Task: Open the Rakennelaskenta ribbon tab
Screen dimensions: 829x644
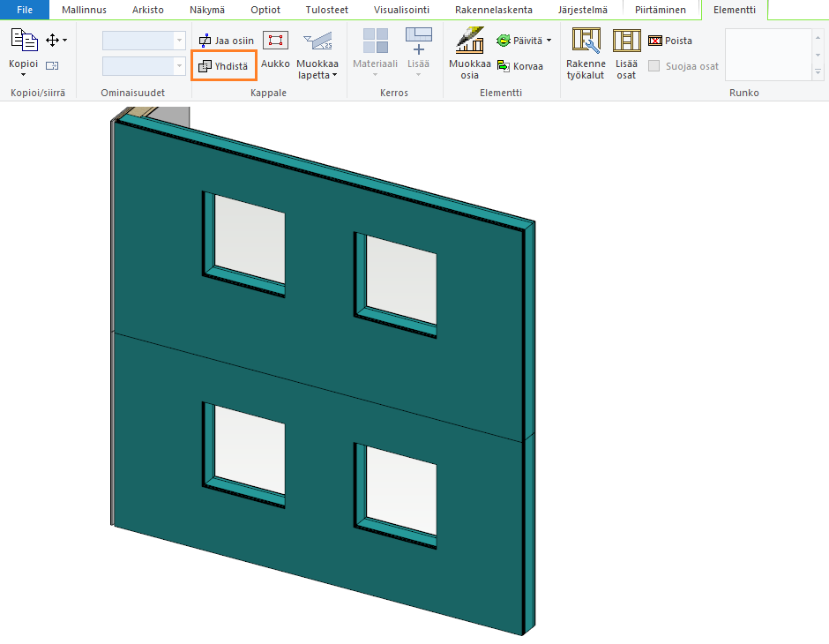Action: point(494,10)
